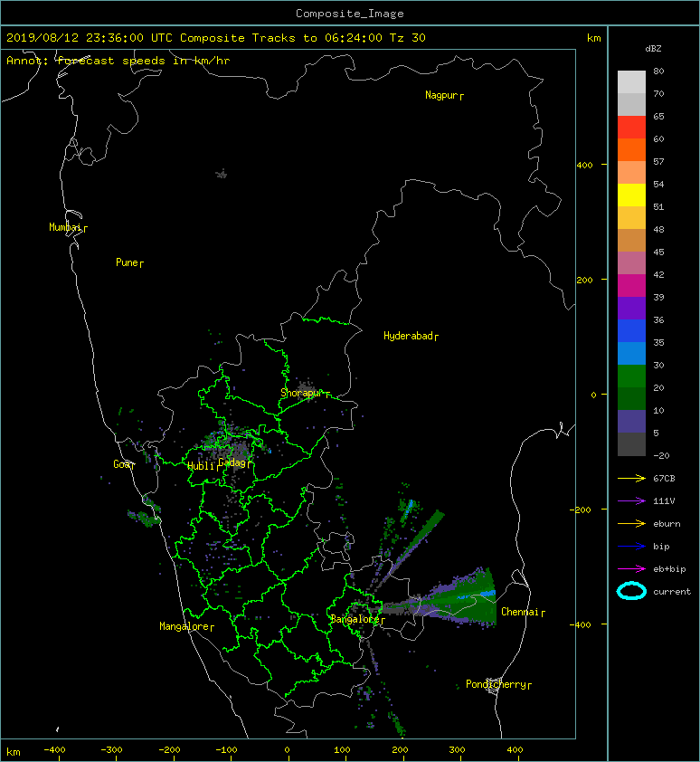Click the gray echo cluster near Gadag
The image size is (700, 762).
point(237,450)
